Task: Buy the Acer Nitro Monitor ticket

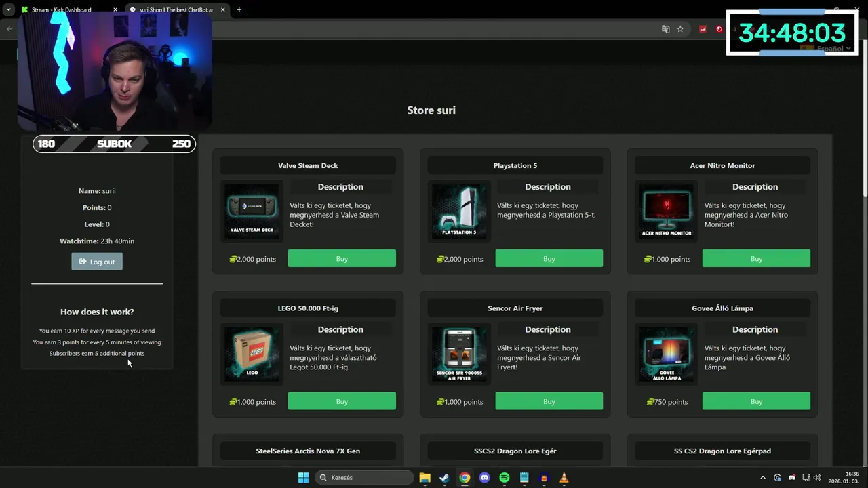Action: (756, 258)
